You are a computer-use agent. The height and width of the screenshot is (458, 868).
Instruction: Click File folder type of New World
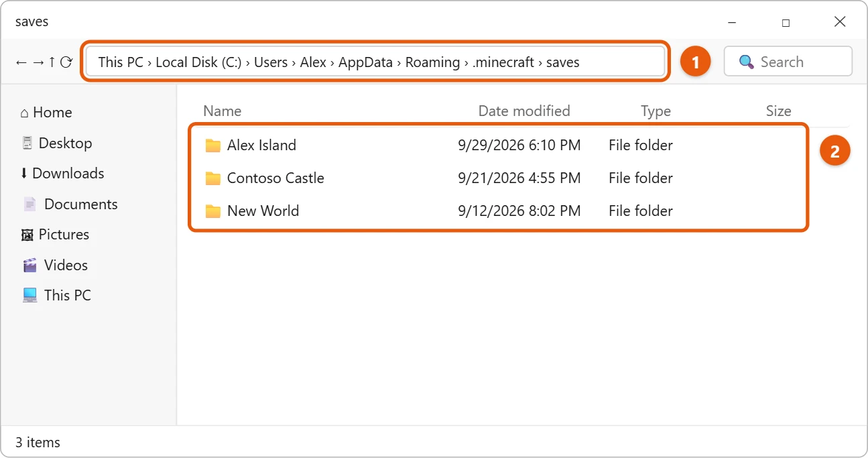tap(641, 211)
